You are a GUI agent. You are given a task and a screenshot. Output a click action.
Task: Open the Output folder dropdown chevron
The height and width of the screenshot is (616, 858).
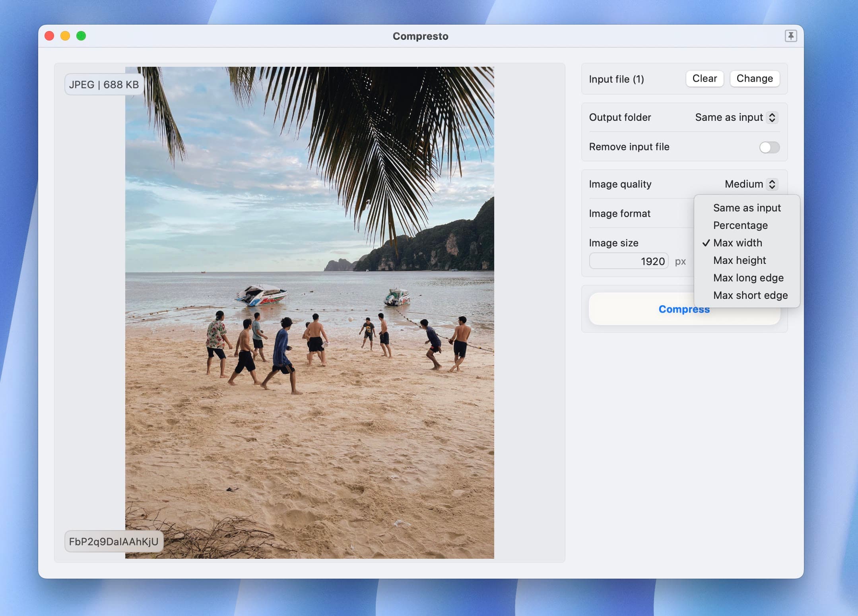pyautogui.click(x=772, y=118)
